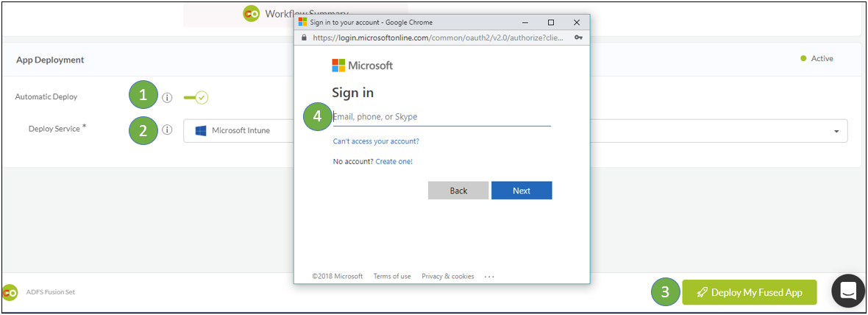Toggle the Automatic Deploy switch
868x315 pixels.
point(196,97)
